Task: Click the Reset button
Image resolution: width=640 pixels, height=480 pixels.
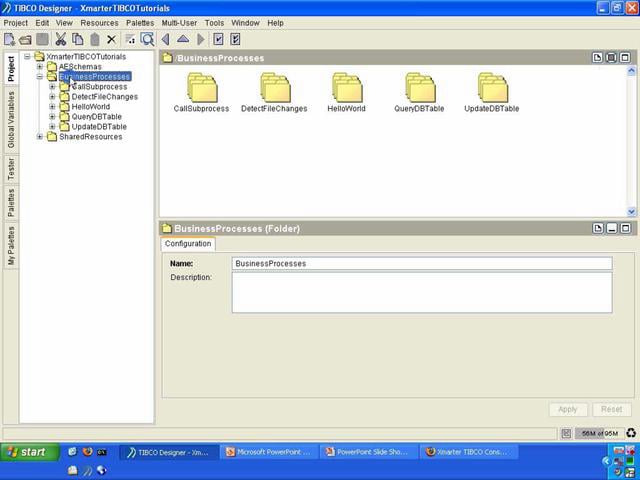Action: point(611,409)
